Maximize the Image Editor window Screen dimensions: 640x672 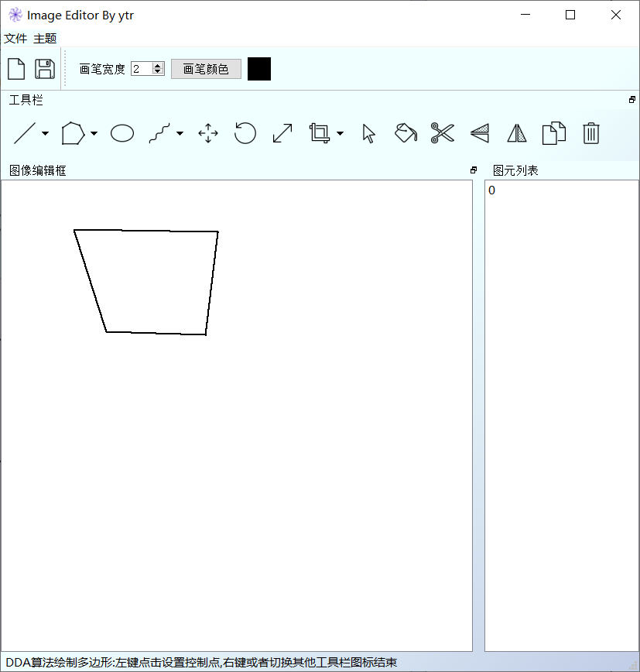[x=570, y=15]
